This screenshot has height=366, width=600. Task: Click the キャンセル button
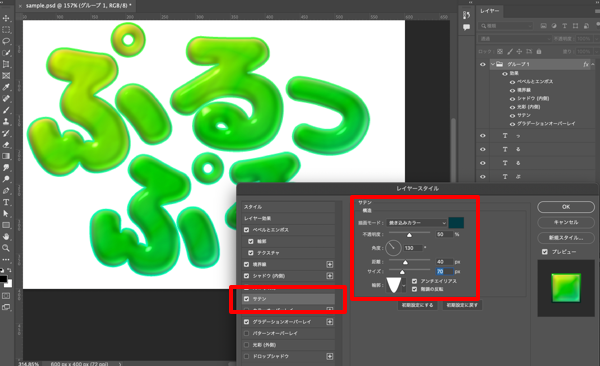[566, 222]
